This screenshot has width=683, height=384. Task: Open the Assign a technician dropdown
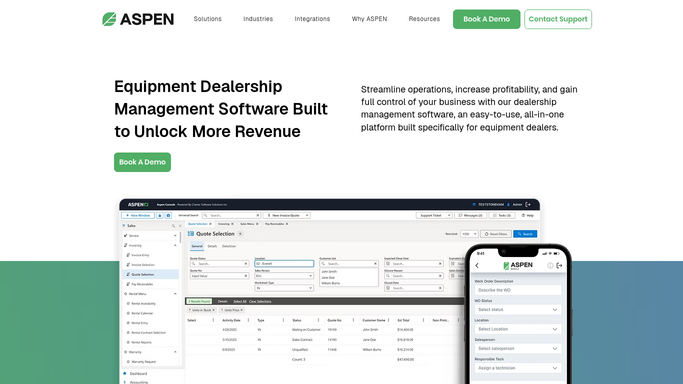point(517,368)
